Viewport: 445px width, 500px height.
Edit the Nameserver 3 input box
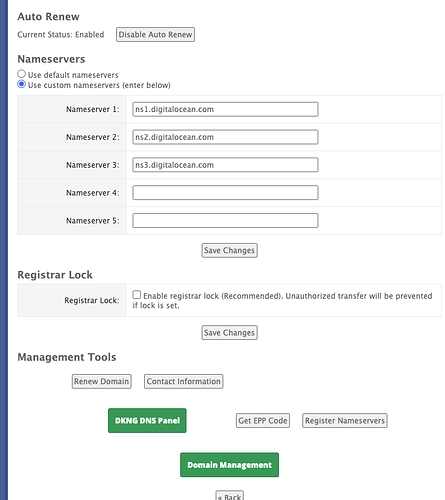[x=225, y=165]
